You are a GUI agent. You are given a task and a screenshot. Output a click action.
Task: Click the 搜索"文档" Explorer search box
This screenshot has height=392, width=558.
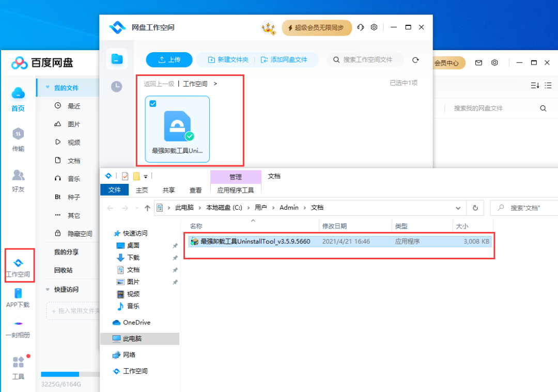[x=524, y=208]
